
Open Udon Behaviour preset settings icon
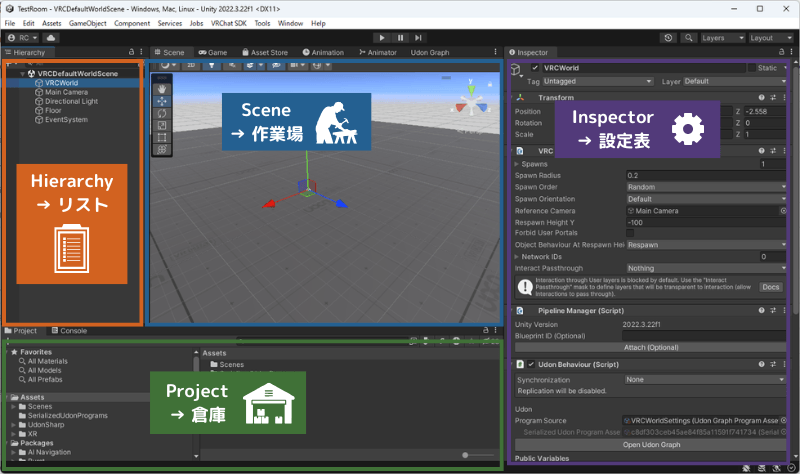pyautogui.click(x=773, y=364)
